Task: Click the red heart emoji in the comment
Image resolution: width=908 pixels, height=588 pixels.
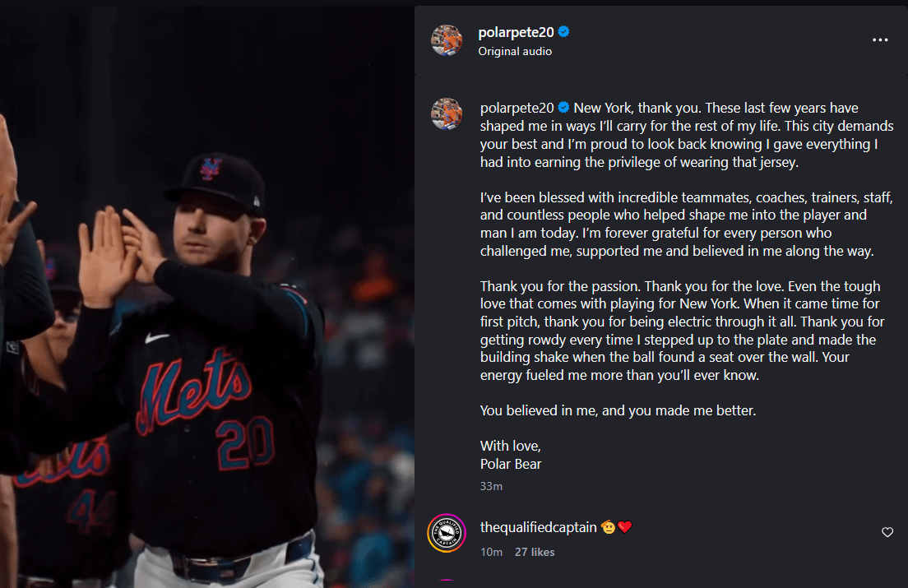Action: pos(626,526)
